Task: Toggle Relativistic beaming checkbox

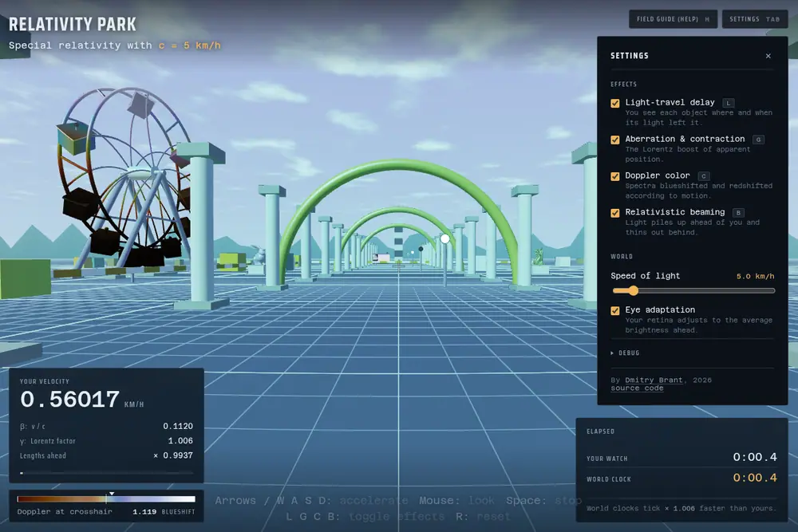Action: pos(614,213)
